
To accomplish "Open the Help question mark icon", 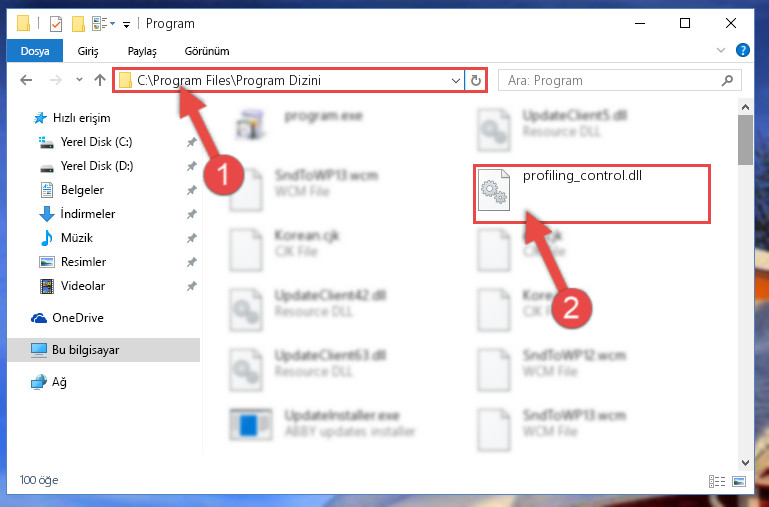I will [x=743, y=50].
